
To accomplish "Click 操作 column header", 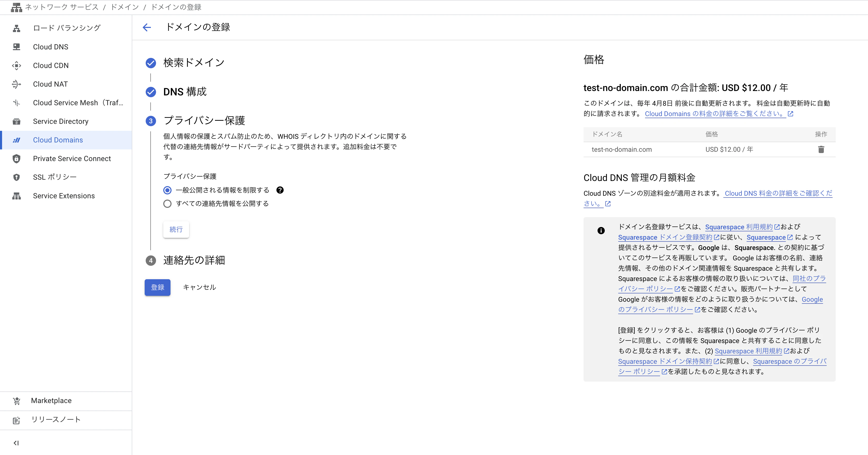I will coord(821,134).
